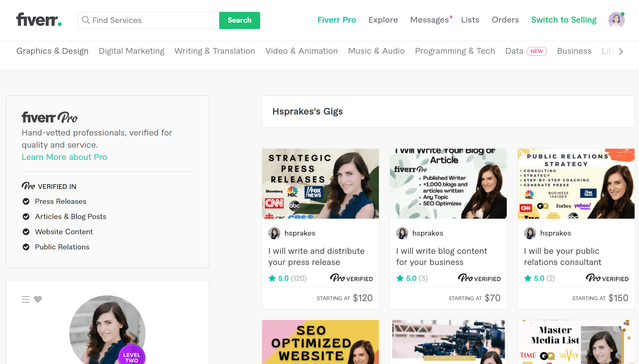Screen dimensions: 639x364
Task: Click Pro Verified badge on PR consultant gig
Action: (607, 278)
